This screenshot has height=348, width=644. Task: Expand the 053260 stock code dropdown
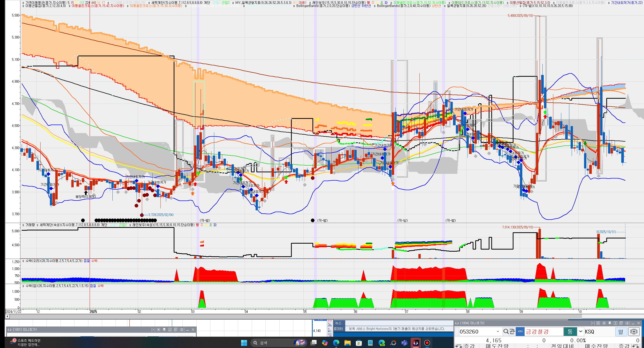pyautogui.click(x=498, y=331)
